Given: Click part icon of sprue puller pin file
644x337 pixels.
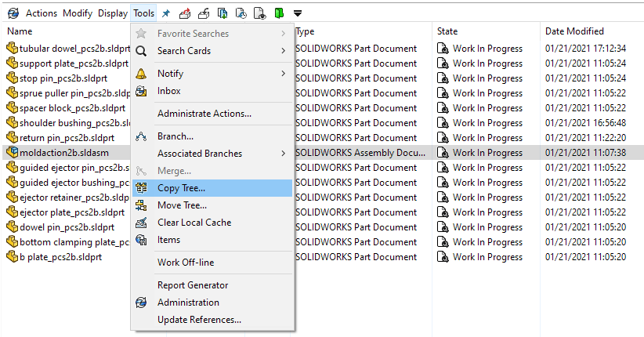Looking at the screenshot, I should pos(13,93).
